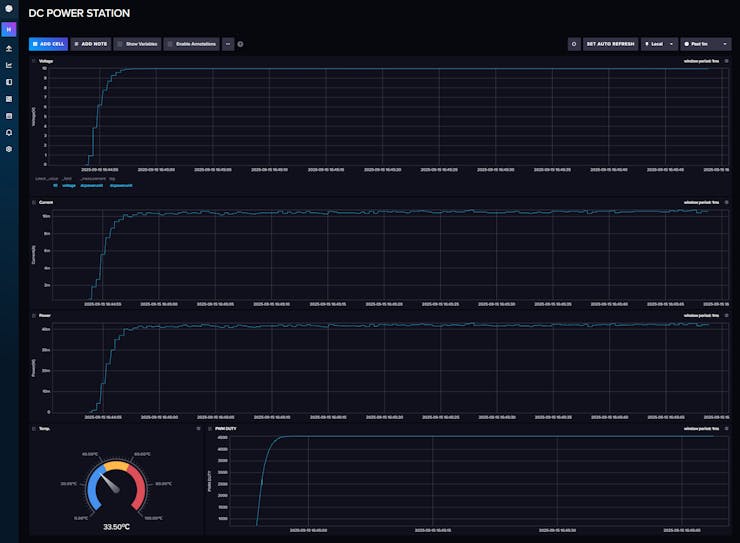
Task: Click the DC POWER STATION dashboard title
Action: [79, 14]
